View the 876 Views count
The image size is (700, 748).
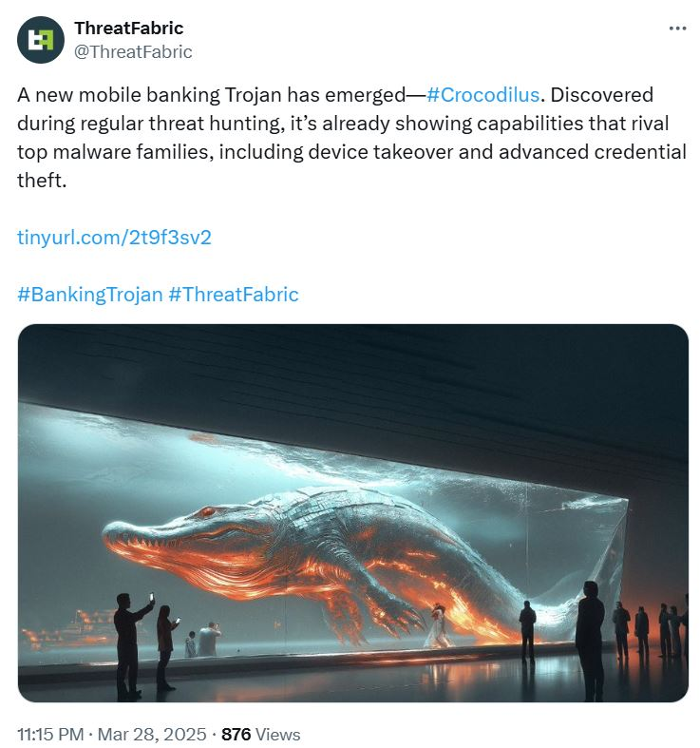pyautogui.click(x=261, y=734)
